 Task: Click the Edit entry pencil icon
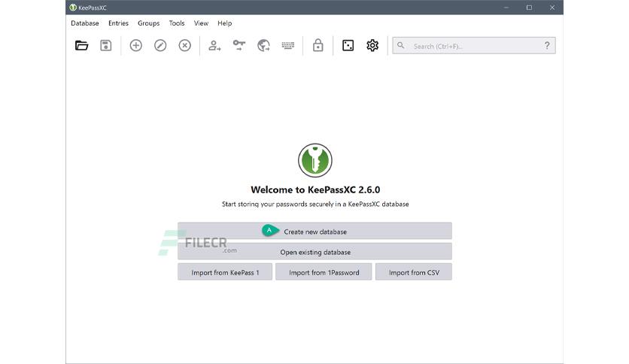pyautogui.click(x=160, y=46)
